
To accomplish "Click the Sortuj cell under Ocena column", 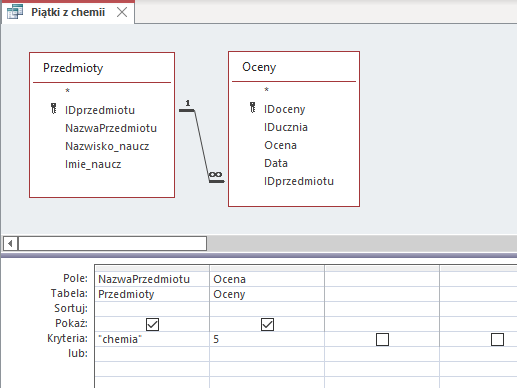I will tap(267, 309).
